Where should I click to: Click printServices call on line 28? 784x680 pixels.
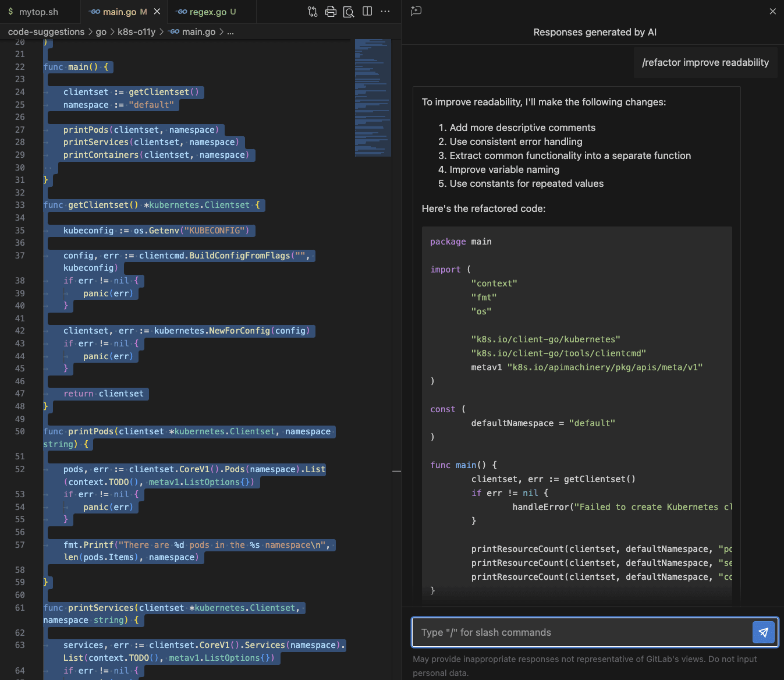[151, 142]
